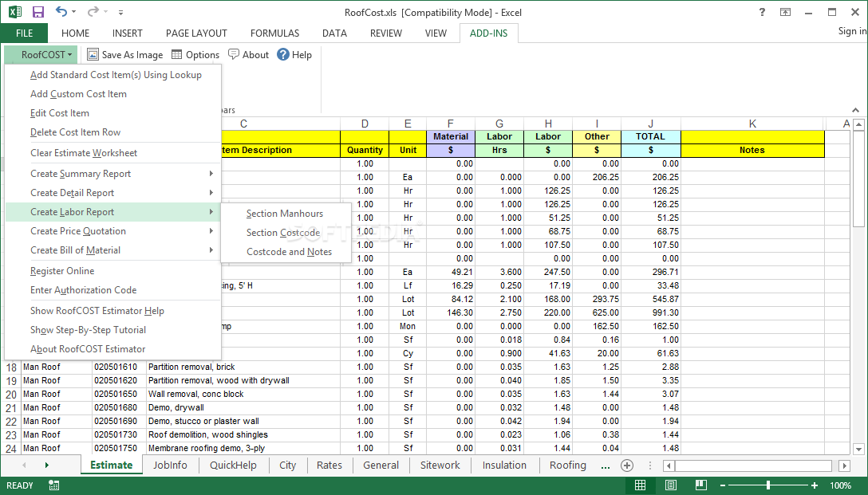Open the Options add-in tool
Viewport: 868px width, 495px height.
tap(195, 54)
